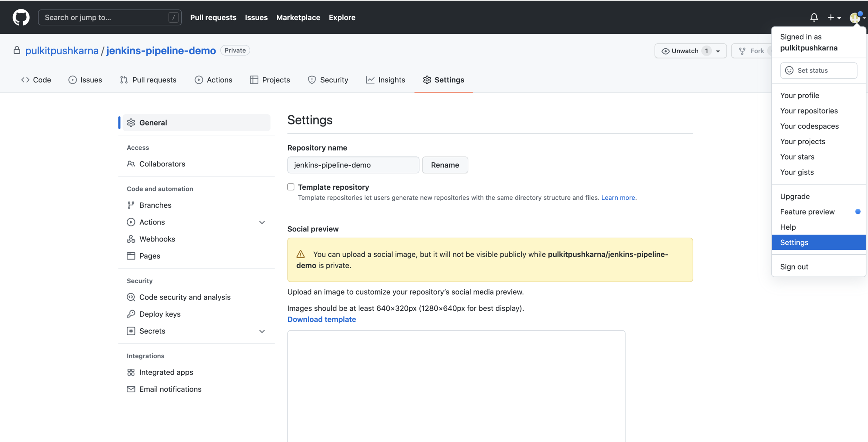Click the Email notifications envelope icon
This screenshot has width=868, height=442.
(131, 389)
